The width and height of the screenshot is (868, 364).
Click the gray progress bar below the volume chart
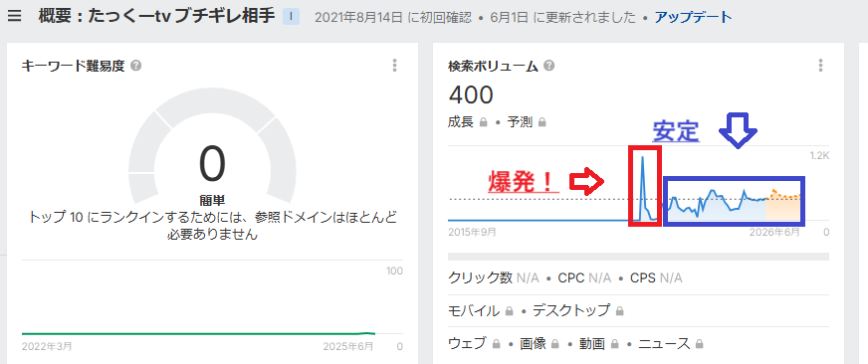638,257
